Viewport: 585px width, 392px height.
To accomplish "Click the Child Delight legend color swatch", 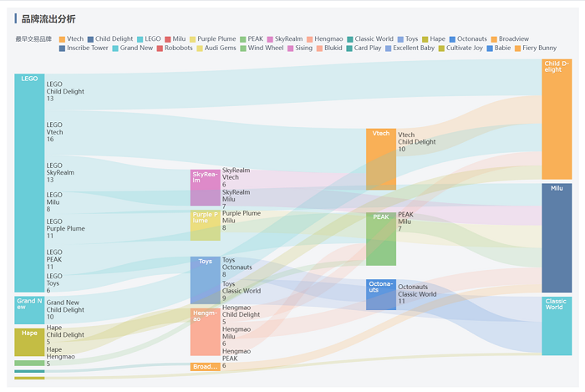I will coord(90,38).
